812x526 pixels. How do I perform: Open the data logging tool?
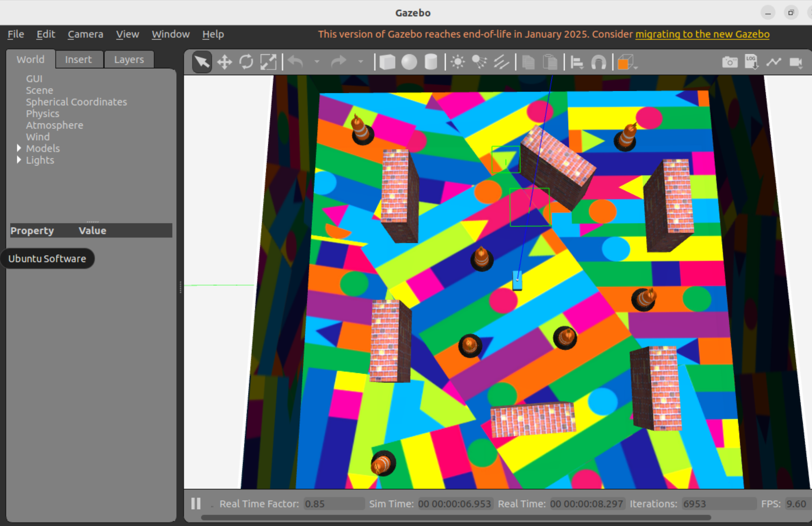point(751,62)
